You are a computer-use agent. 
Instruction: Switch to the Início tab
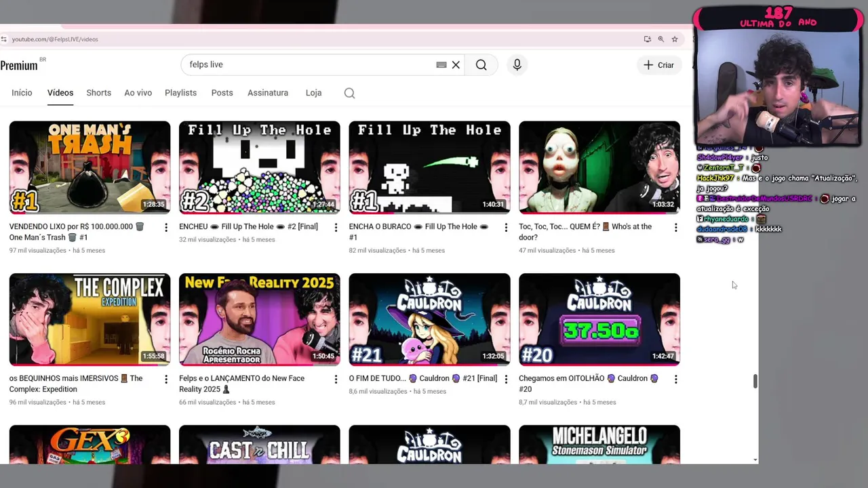coord(22,93)
